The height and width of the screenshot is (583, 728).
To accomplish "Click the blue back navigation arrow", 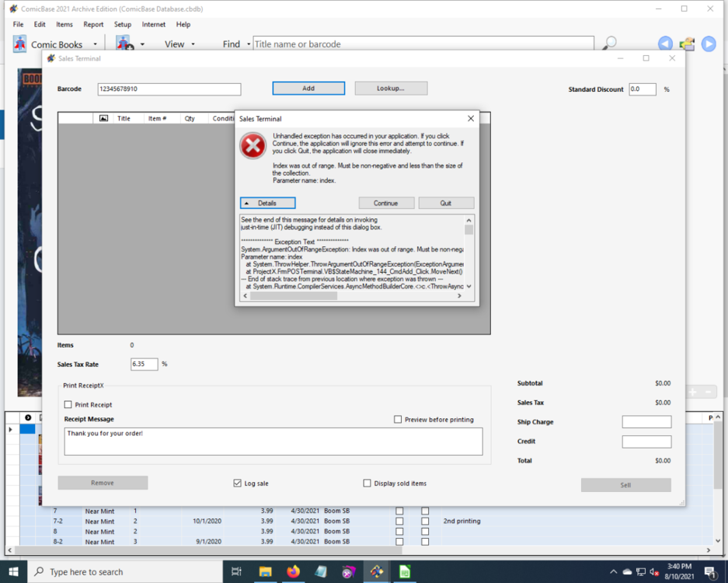I will coord(665,44).
